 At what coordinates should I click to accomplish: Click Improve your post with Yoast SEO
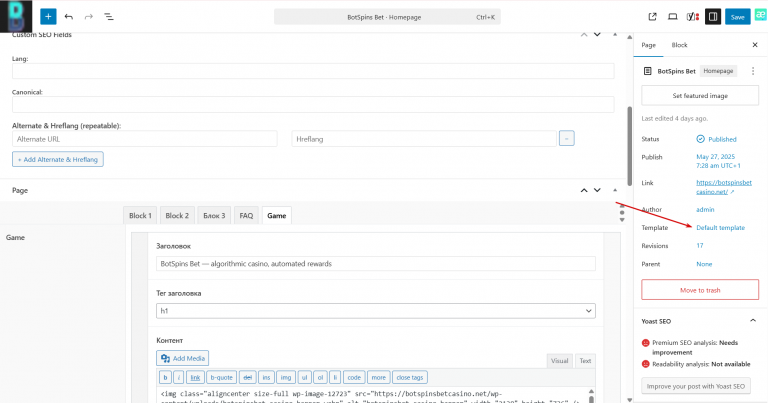(696, 386)
